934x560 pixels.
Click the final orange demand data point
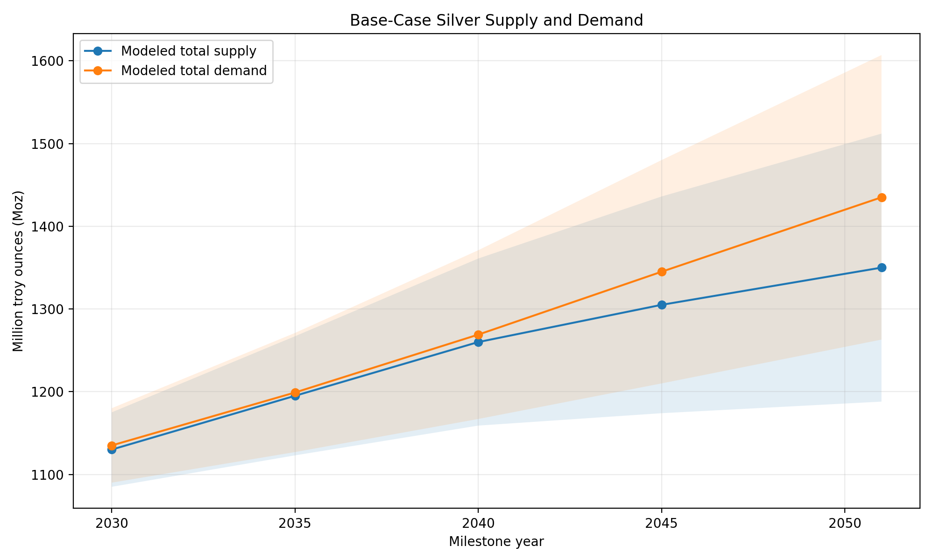(x=882, y=197)
